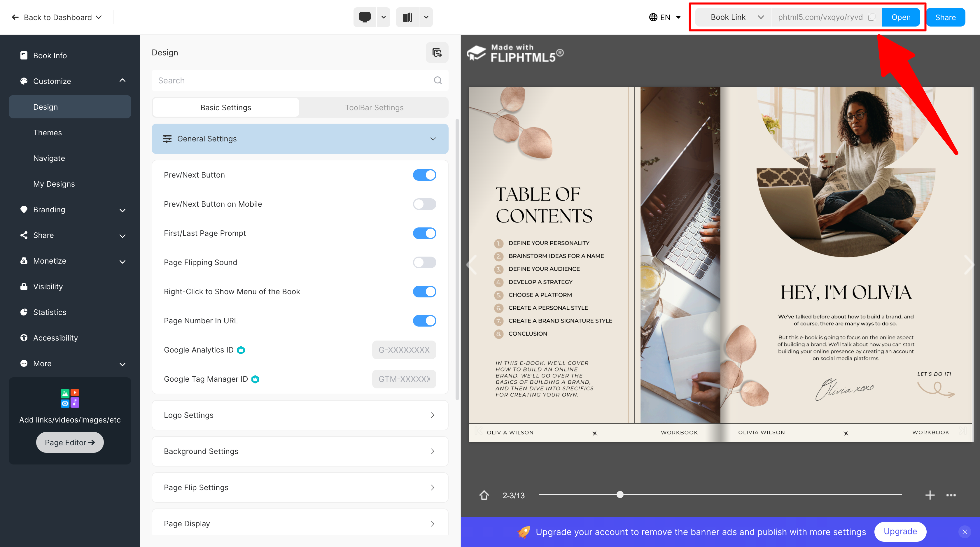Click the Page Editor button
Viewport: 980px width, 547px height.
[x=70, y=442]
